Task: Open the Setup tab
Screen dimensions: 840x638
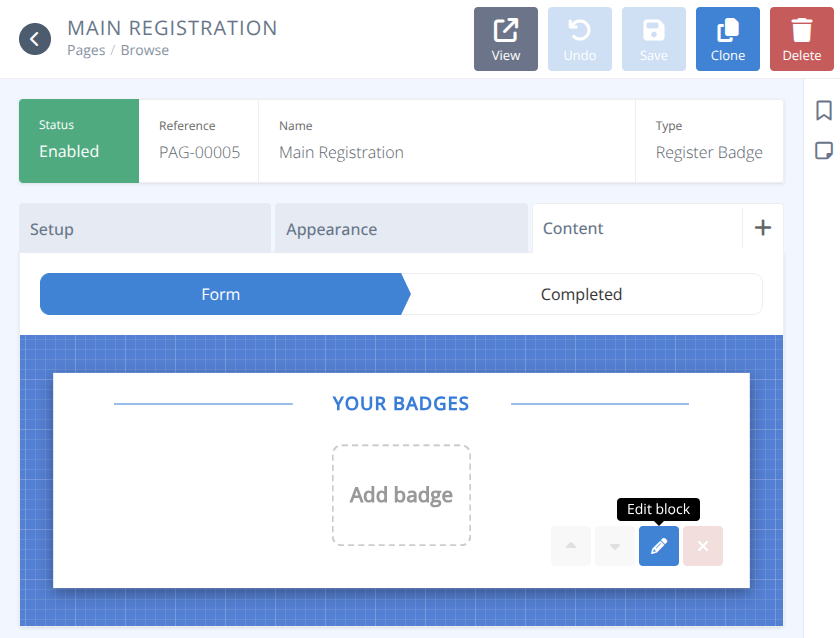Action: tap(145, 228)
